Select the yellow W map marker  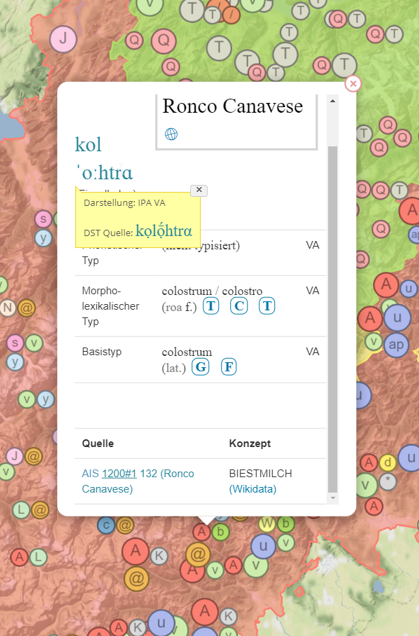[x=266, y=524]
